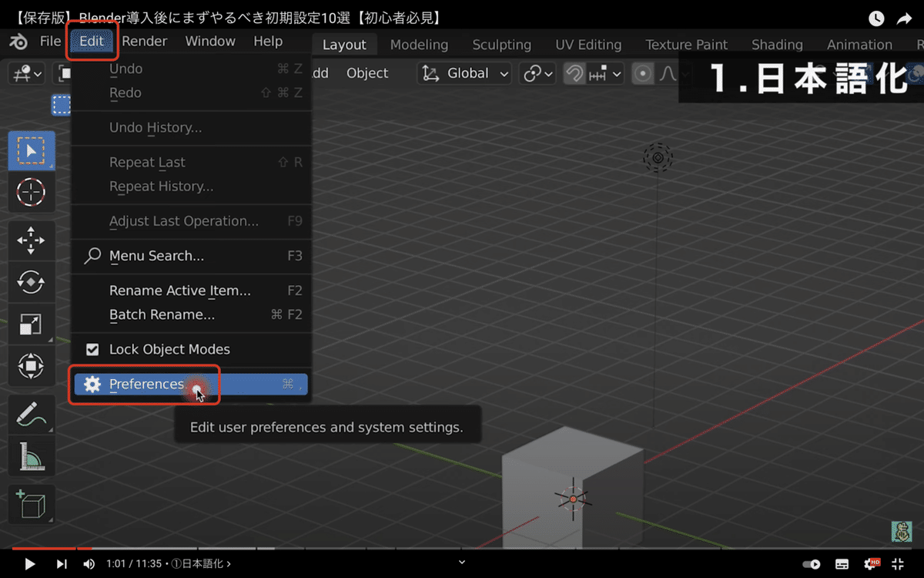Open the Global transform orientation dropdown
924x578 pixels.
pos(465,74)
